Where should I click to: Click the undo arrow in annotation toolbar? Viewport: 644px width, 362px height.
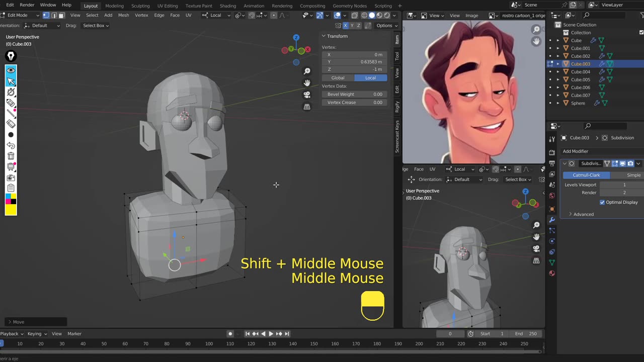coord(11,146)
